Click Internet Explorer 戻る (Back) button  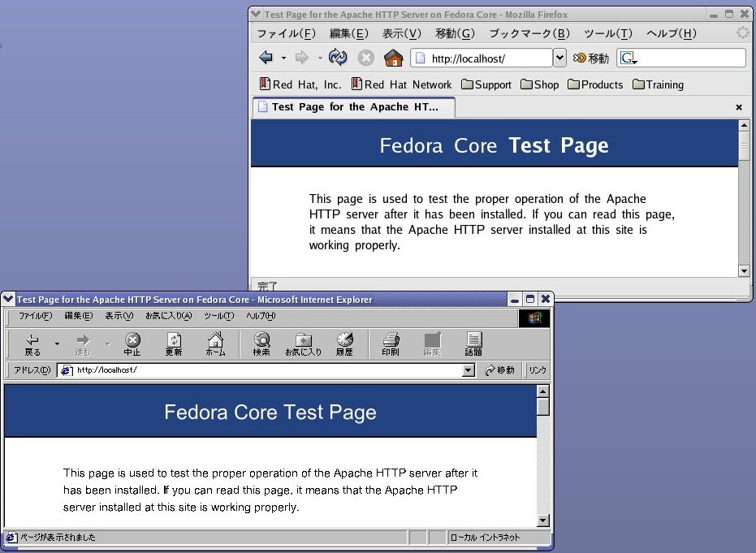click(x=32, y=345)
